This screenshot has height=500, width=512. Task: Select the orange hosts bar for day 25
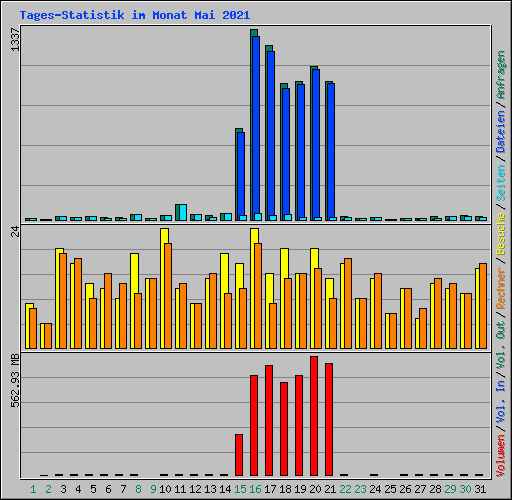pyautogui.click(x=393, y=331)
